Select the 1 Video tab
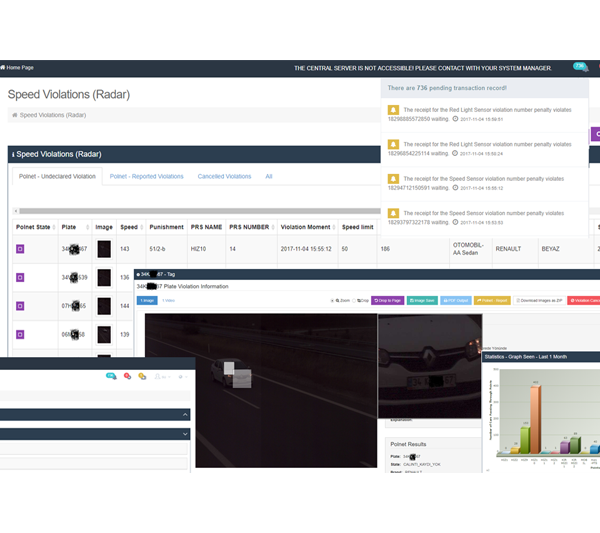 (168, 301)
